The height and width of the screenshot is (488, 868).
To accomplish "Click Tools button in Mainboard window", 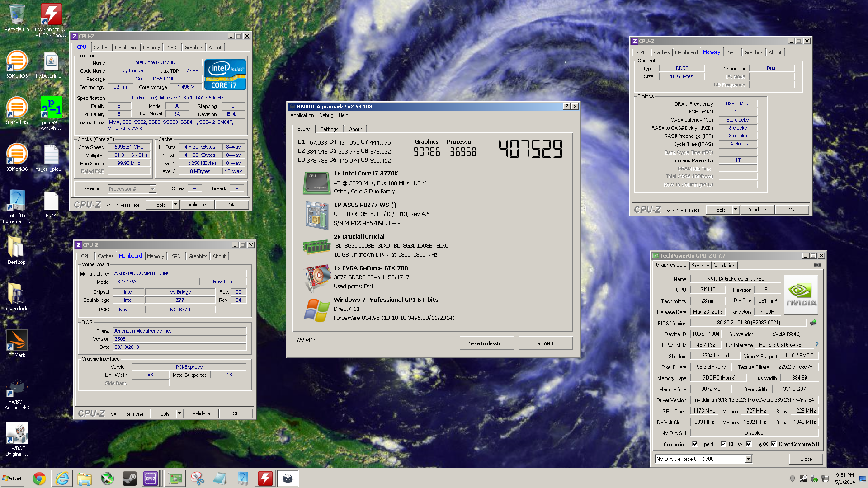I will 163,413.
